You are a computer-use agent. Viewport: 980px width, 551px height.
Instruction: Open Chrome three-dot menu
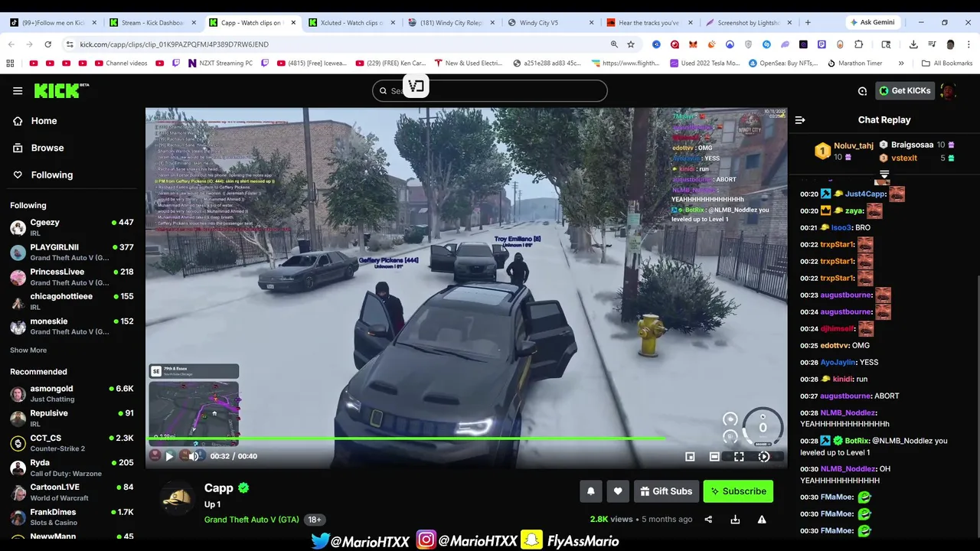click(969, 44)
